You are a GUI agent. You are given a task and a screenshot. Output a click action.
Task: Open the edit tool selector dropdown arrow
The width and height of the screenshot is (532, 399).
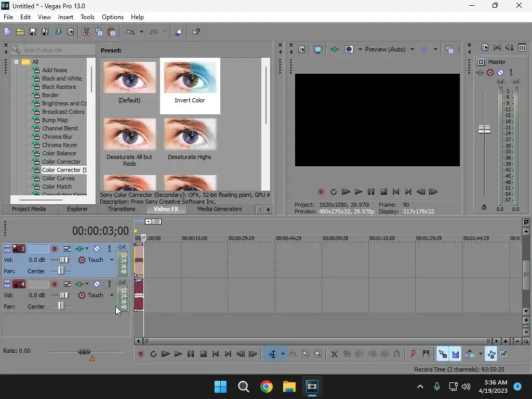point(283,354)
